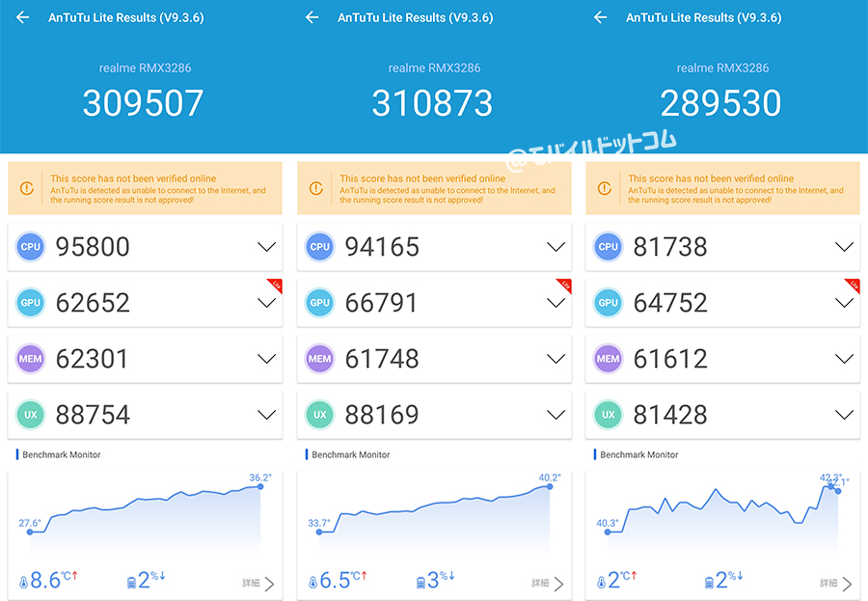Open 詳細 details under the 36.2° graph
This screenshot has height=601, width=868.
tap(258, 584)
